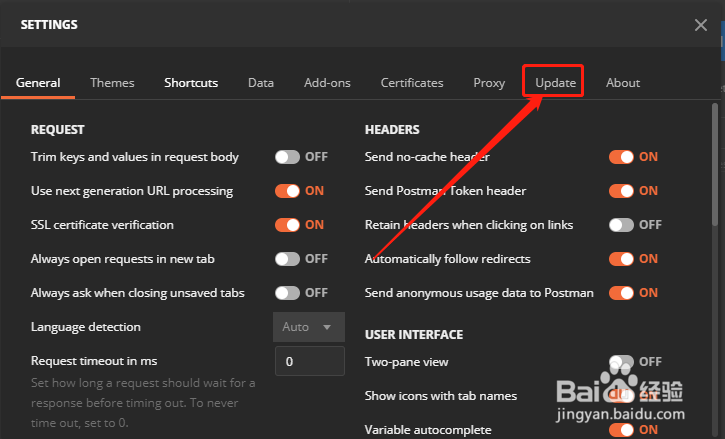Click the Request timeout in ms field
Screen dimensions: 725x439
[309, 361]
